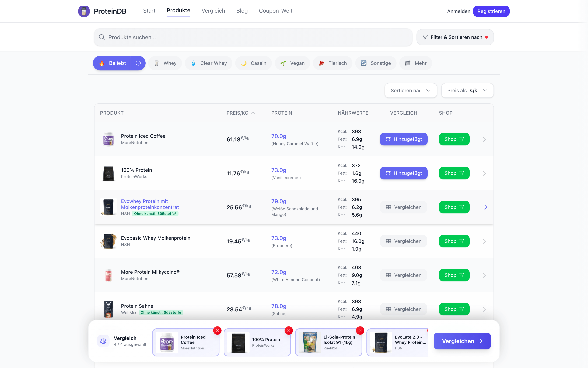Open Shop for Protein Sahne

[x=454, y=309]
